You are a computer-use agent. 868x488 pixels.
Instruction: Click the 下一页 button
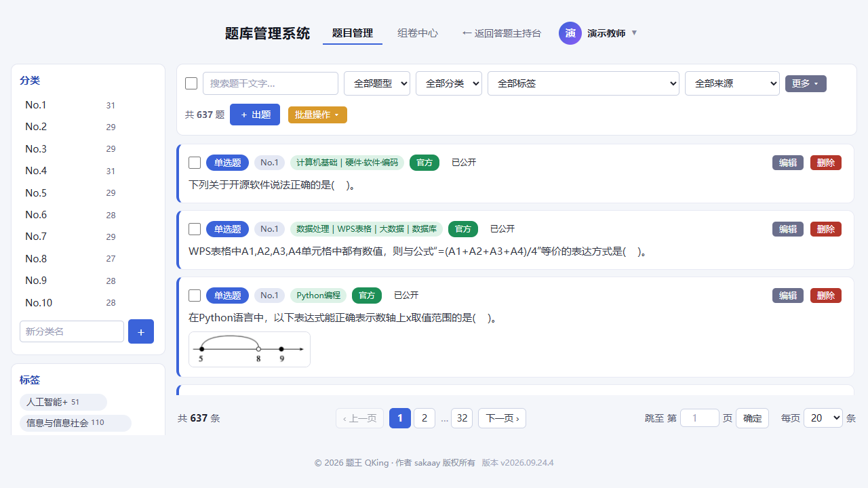tap(502, 418)
